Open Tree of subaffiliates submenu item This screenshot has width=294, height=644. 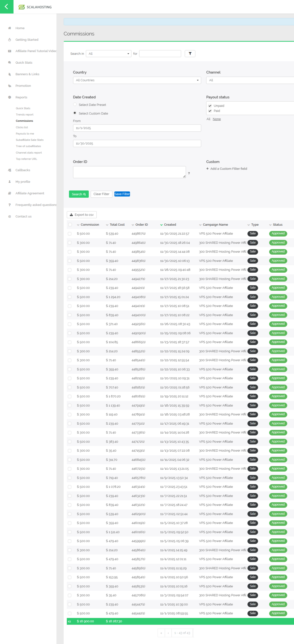(x=28, y=146)
